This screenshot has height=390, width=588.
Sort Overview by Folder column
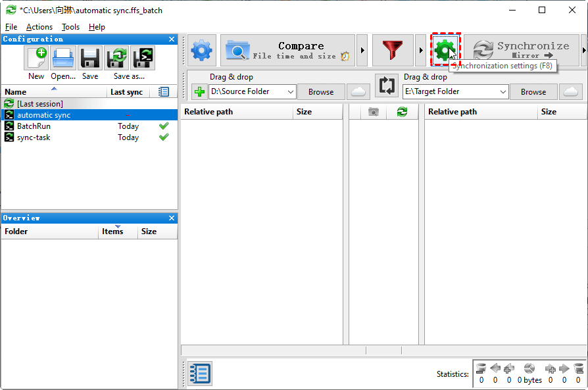point(50,232)
